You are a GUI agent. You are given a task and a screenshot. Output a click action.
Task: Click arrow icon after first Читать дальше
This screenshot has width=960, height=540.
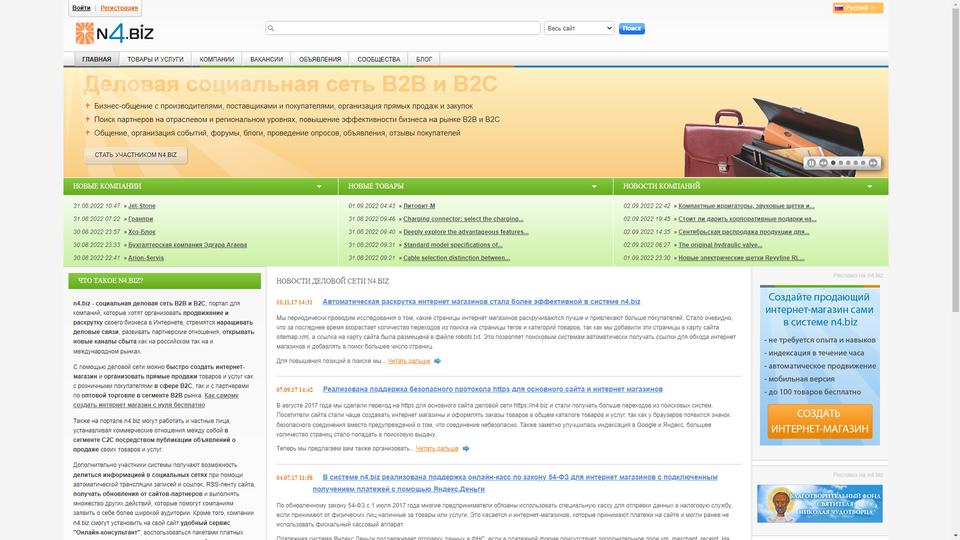(437, 361)
